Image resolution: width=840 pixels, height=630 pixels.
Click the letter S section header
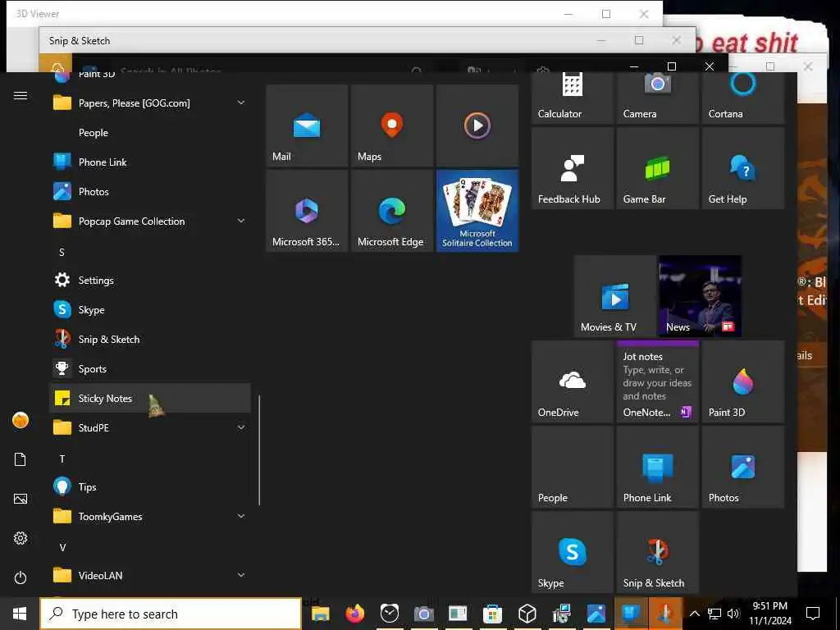click(62, 252)
